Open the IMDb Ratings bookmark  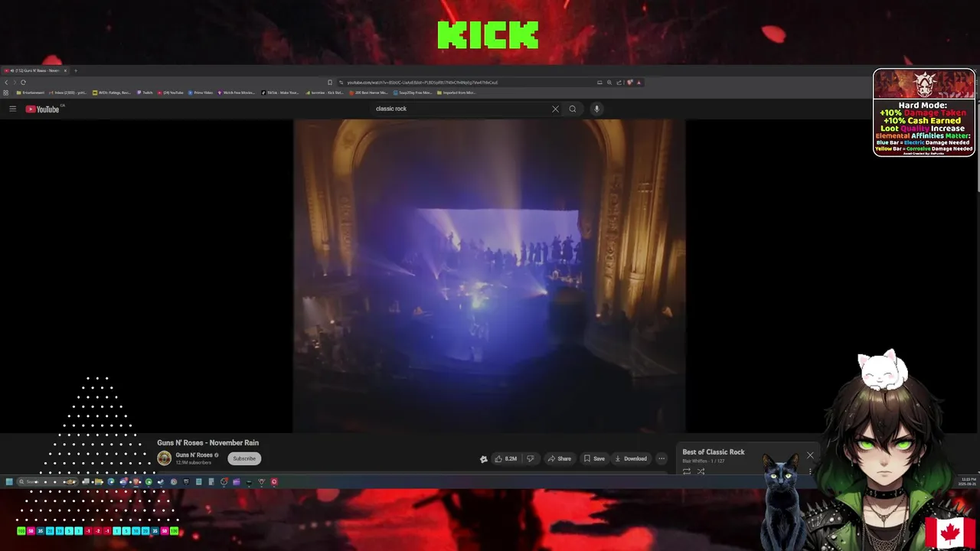click(112, 93)
